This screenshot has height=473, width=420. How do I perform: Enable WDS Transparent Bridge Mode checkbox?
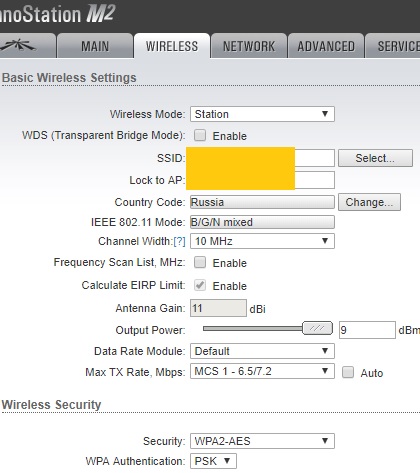200,135
